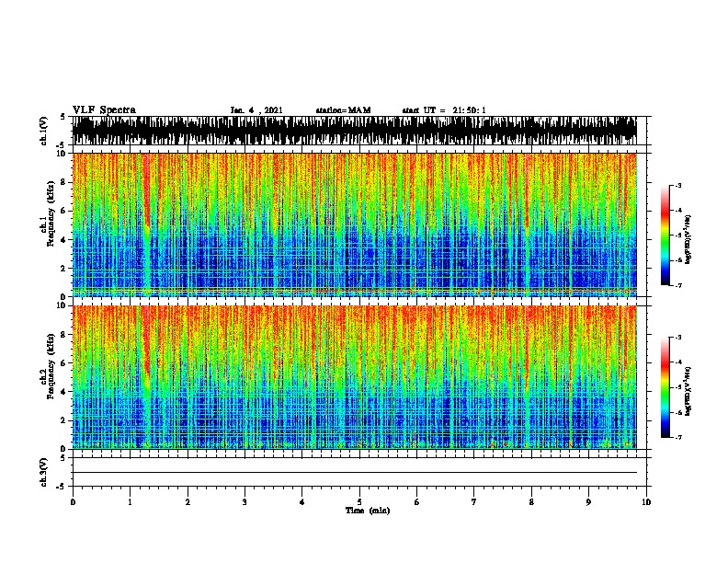This screenshot has height=563, width=728.
Task: Click the time axis tick label "9"
Action: (x=588, y=502)
